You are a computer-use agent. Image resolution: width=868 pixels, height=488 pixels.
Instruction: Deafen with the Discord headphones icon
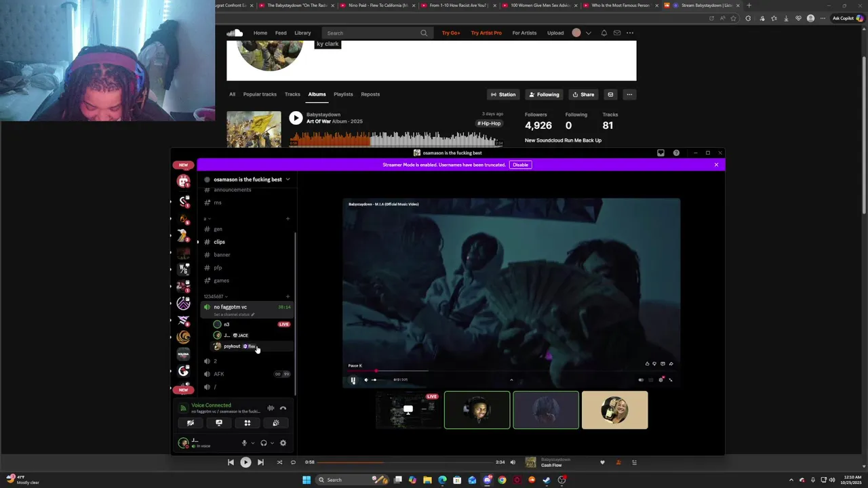click(264, 443)
